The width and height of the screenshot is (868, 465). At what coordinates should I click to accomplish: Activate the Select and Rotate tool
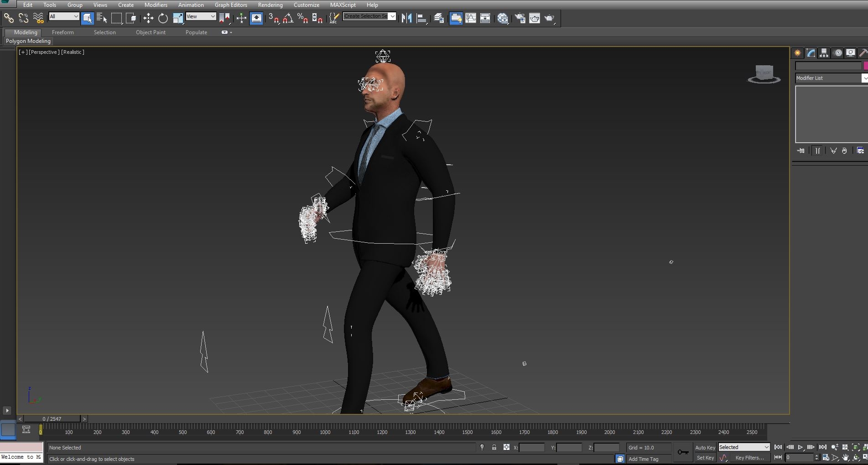[x=163, y=18]
